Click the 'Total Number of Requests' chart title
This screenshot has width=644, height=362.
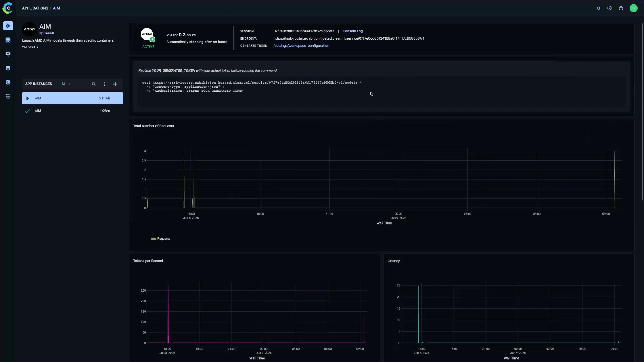tap(154, 126)
